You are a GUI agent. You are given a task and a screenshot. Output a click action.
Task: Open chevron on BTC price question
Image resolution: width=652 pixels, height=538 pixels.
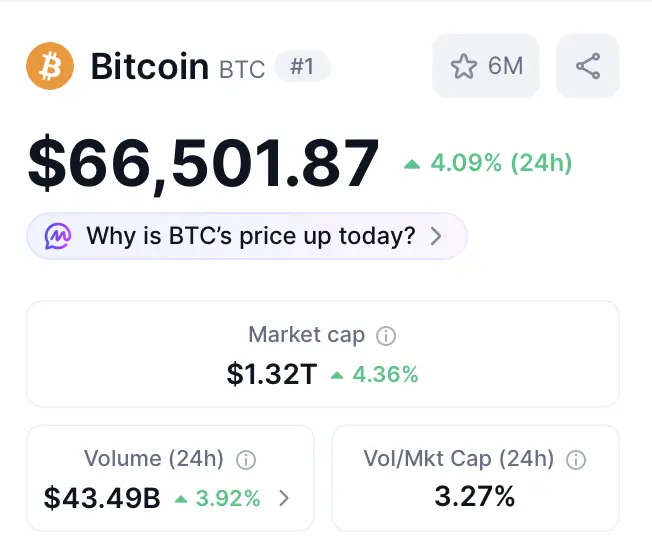click(436, 236)
